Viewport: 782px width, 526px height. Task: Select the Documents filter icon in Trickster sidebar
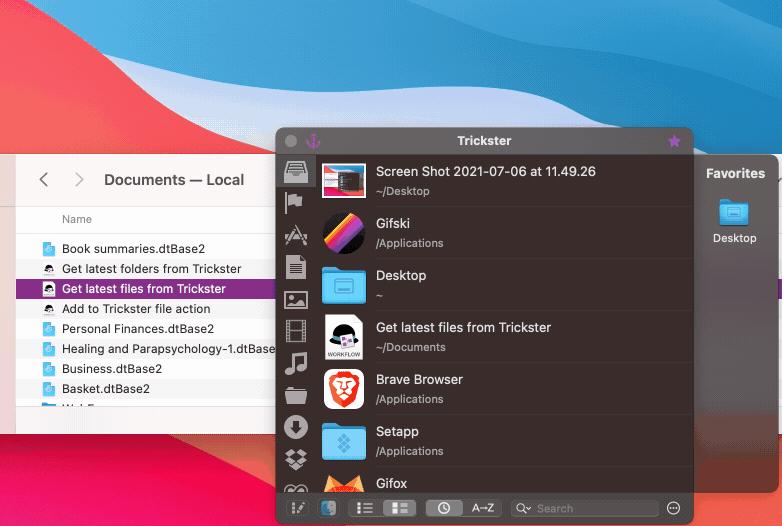tap(296, 267)
